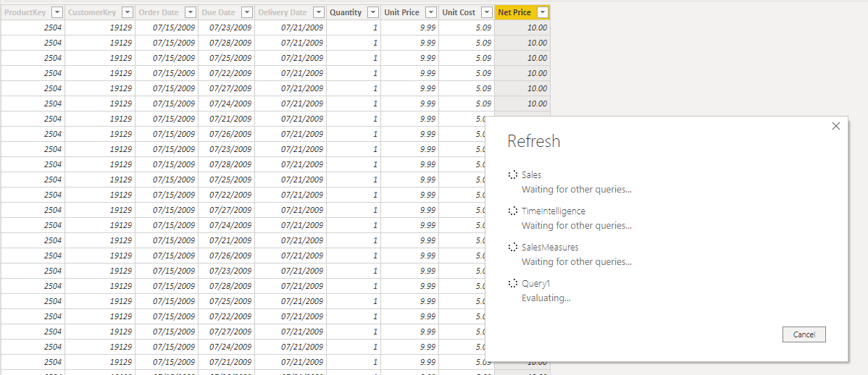This screenshot has height=375, width=868.
Task: Open the Due Date column filter dropdown
Action: [247, 12]
